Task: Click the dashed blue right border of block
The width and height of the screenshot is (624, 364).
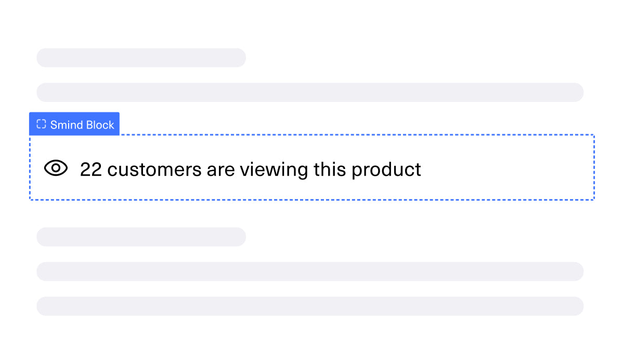Action: (593, 167)
